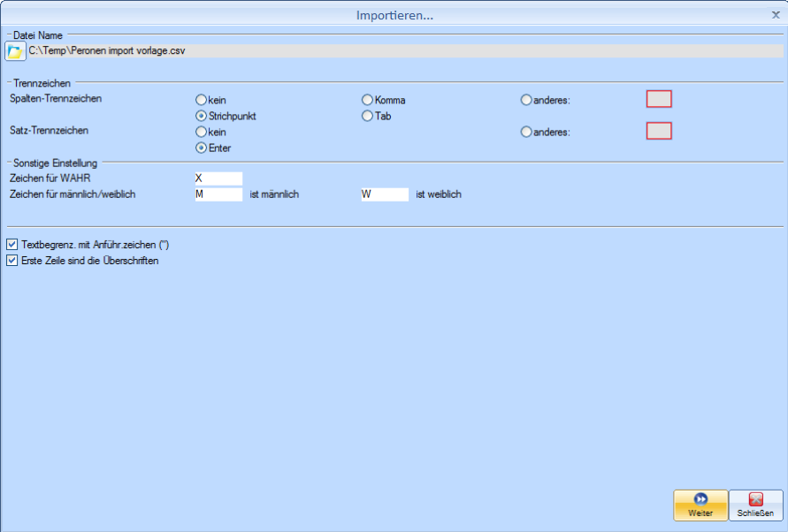
Task: Select 'kein' for Spalten-Trennzeichen
Action: (202, 100)
